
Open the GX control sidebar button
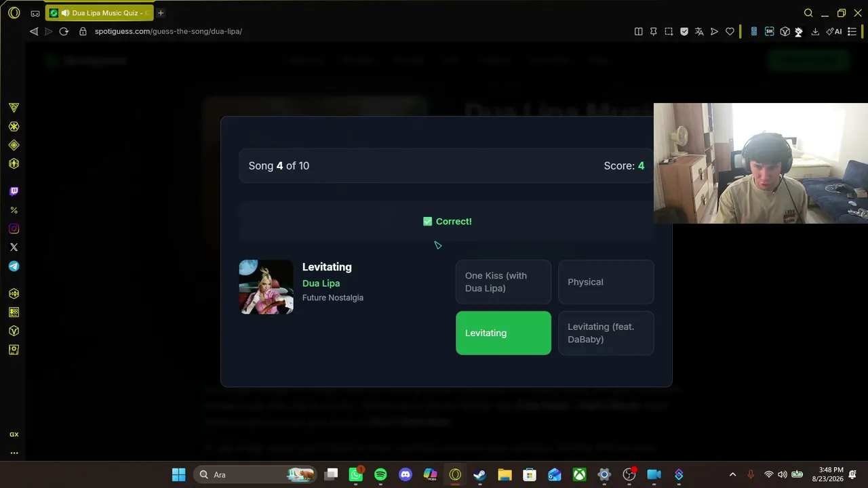pos(14,434)
